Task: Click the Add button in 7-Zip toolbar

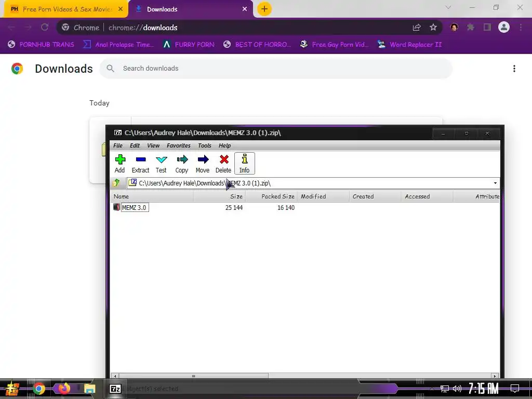Action: click(120, 164)
